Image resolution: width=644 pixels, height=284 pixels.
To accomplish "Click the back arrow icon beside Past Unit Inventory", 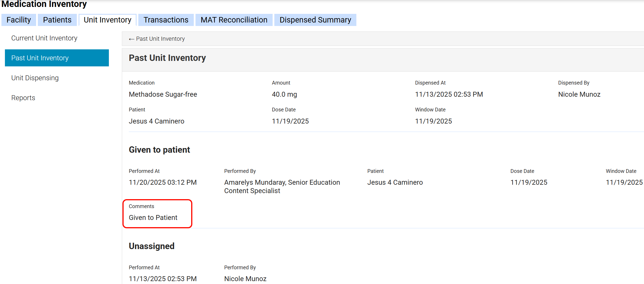I will [x=131, y=39].
